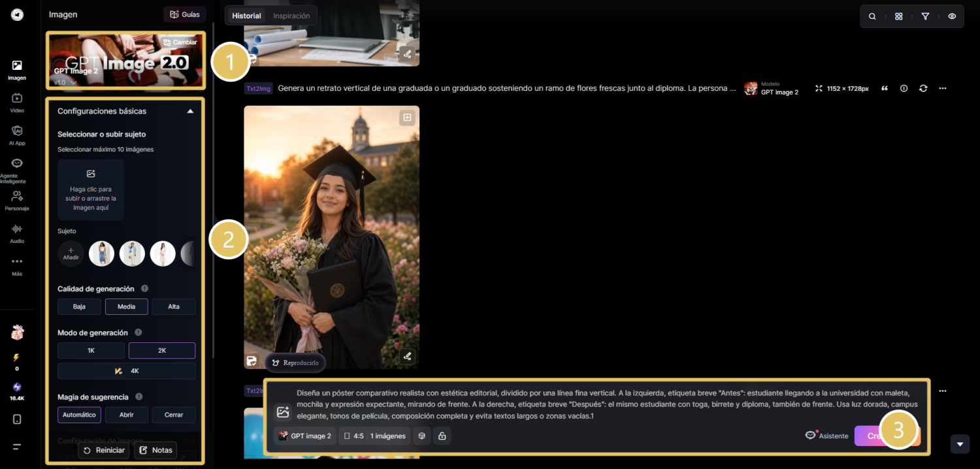Open the Notas button

[155, 450]
